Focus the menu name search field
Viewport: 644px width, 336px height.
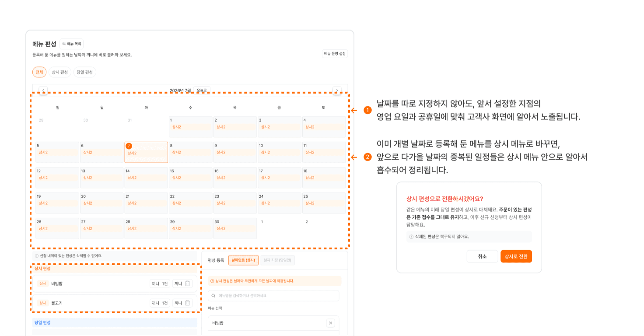[273, 296]
